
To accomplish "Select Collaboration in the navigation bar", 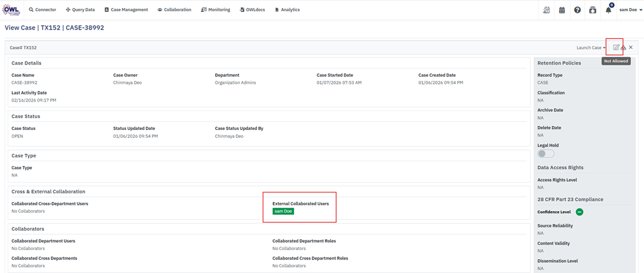I will [x=174, y=10].
